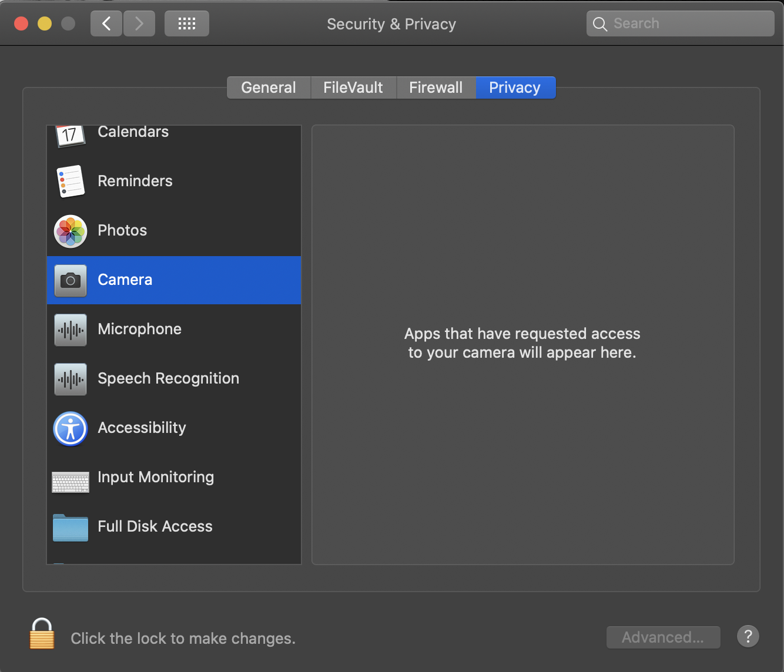Viewport: 784px width, 672px height.
Task: Click the Reminders list icon
Action: [71, 181]
